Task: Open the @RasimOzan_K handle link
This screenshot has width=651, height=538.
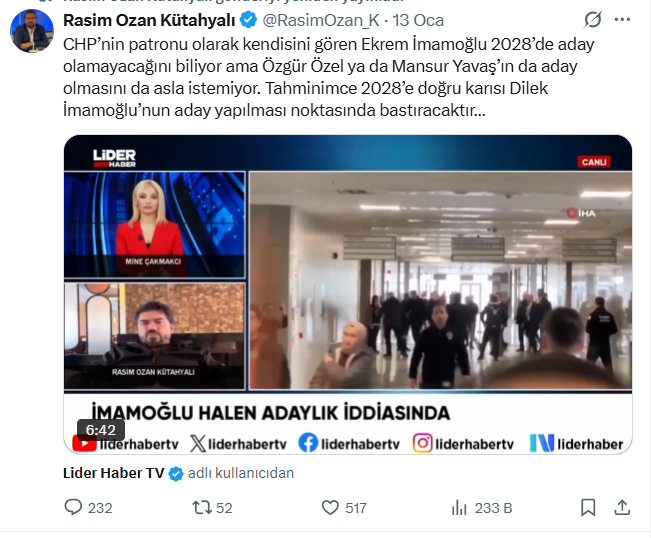Action: [x=321, y=20]
